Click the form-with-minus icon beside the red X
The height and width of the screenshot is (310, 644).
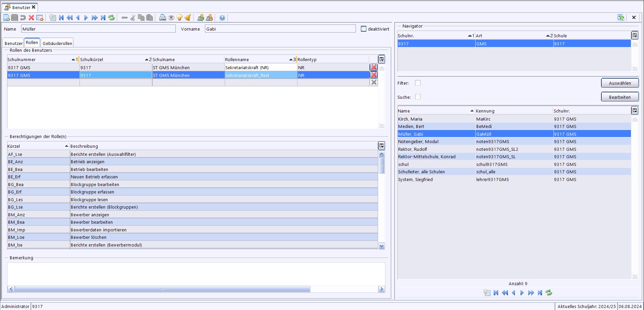[x=40, y=18]
